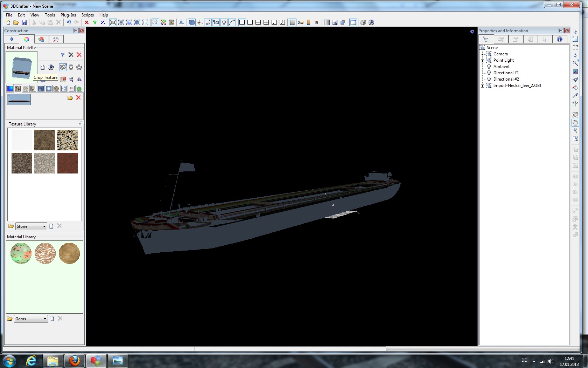Click the hand pan tool

point(575,123)
